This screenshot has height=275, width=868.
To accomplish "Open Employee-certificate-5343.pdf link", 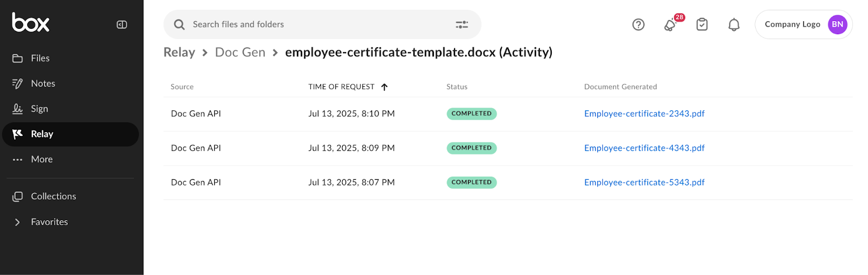I will [644, 183].
